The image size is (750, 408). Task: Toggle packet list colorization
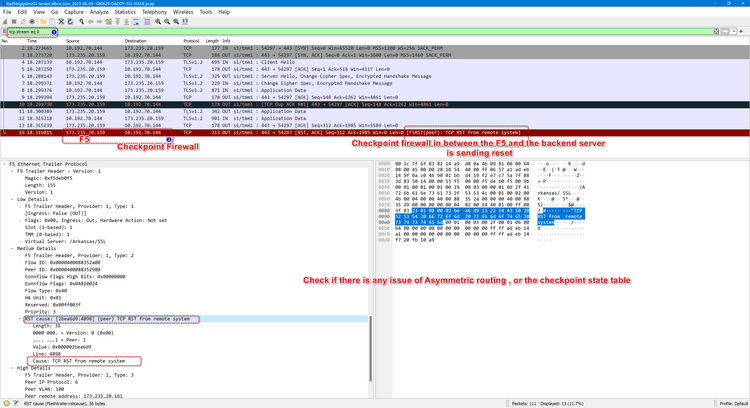pos(147,22)
